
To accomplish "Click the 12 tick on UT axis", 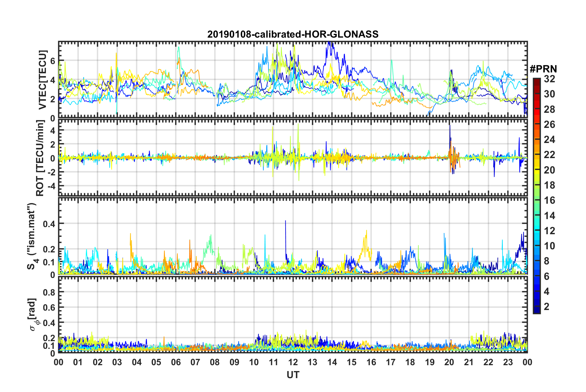I will click(293, 362).
